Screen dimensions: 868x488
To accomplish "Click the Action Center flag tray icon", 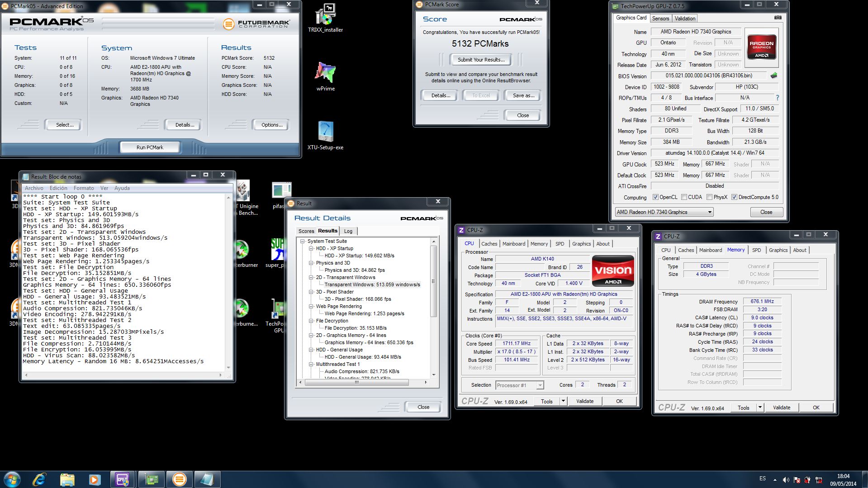I will tap(797, 479).
